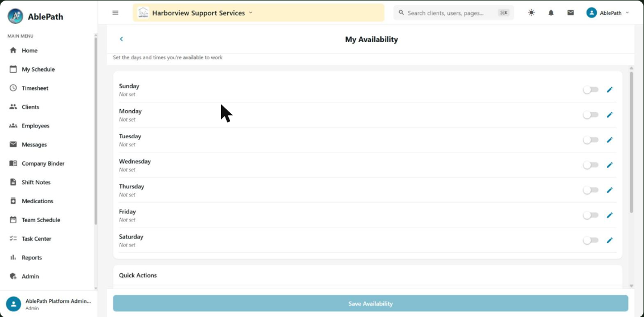
Task: Open Messages in the sidebar
Action: tap(47, 145)
